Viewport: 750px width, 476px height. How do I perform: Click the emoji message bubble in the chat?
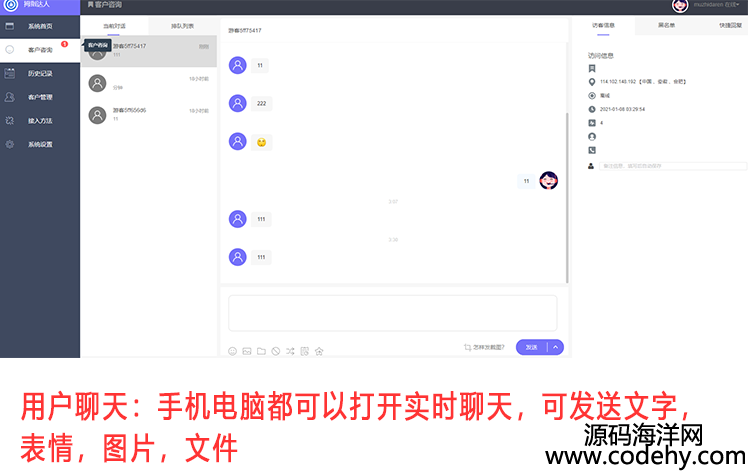[262, 142]
